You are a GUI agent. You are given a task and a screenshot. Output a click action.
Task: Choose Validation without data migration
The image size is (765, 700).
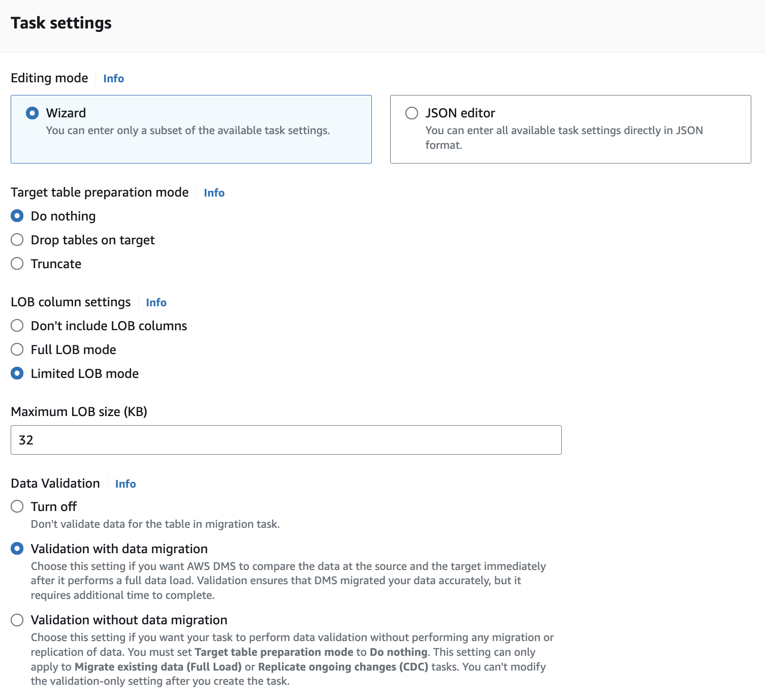(x=17, y=620)
